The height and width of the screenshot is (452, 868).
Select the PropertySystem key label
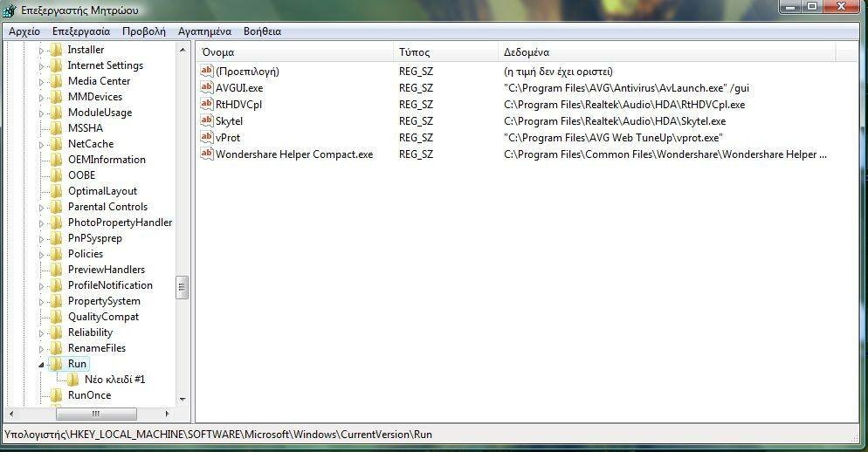104,301
